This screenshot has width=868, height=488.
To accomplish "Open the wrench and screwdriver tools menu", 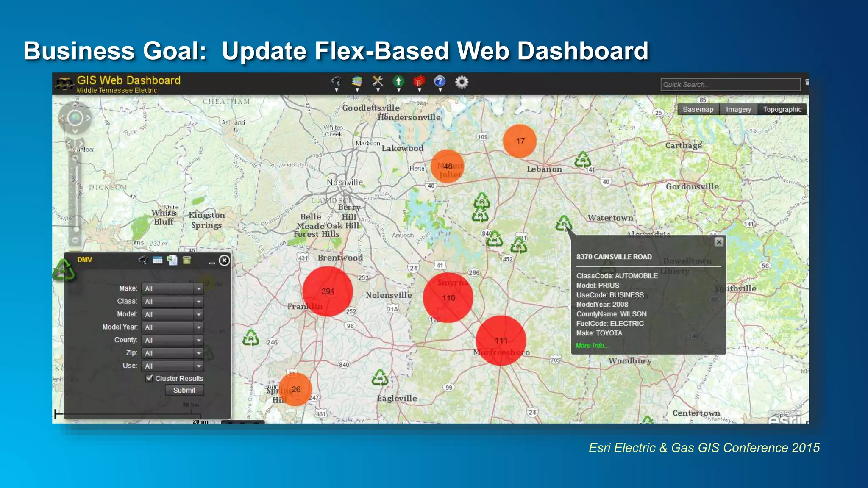I will [x=378, y=81].
